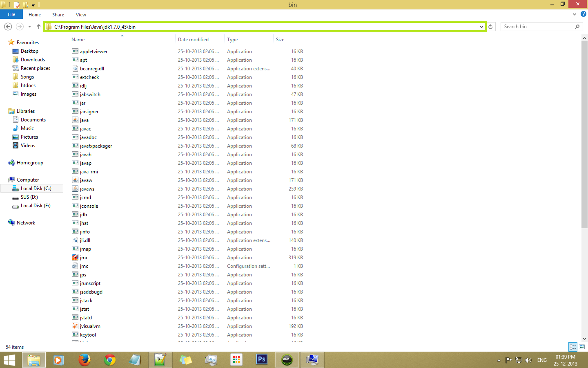Switch to the Home ribbon tab
Image resolution: width=588 pixels, height=368 pixels.
pos(35,15)
